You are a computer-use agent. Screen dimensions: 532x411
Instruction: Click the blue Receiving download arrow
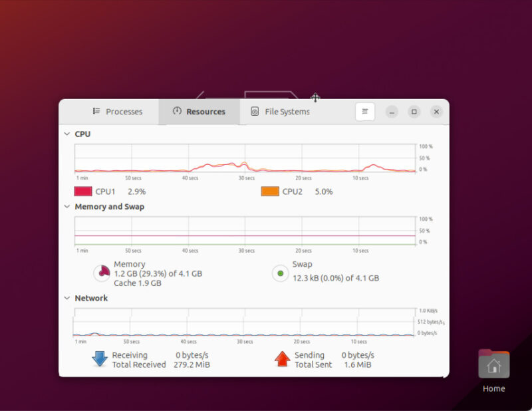pyautogui.click(x=100, y=359)
